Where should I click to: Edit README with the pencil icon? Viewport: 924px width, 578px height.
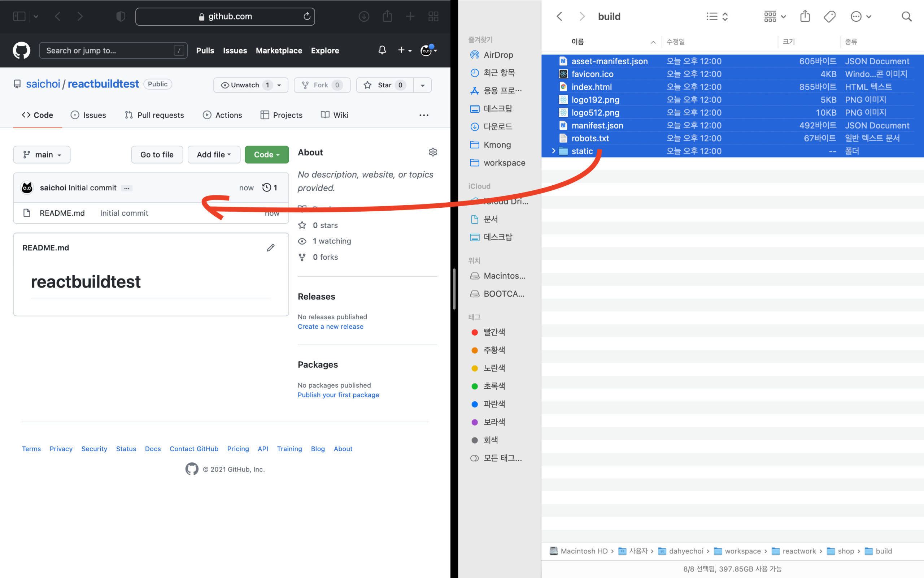coord(270,248)
